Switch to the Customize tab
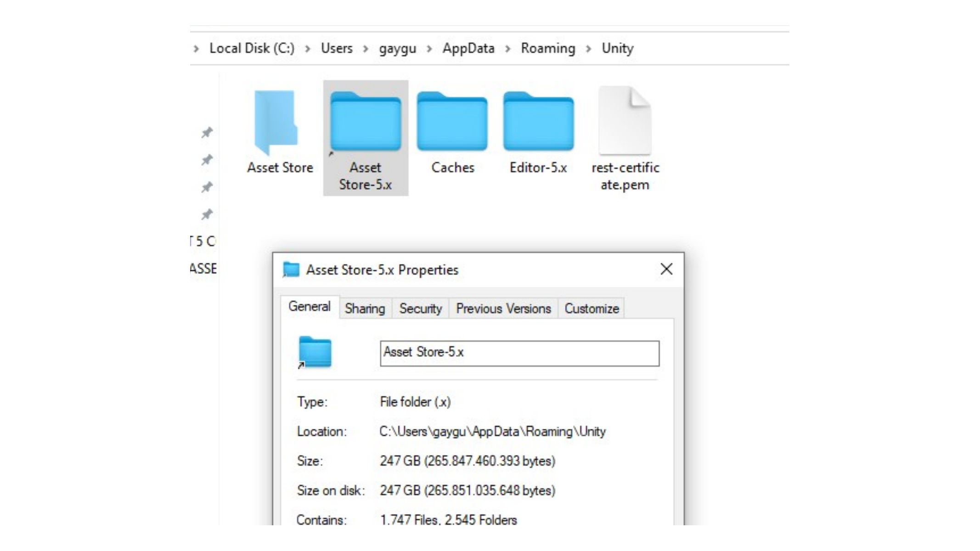Image resolution: width=980 pixels, height=551 pixels. pyautogui.click(x=591, y=309)
